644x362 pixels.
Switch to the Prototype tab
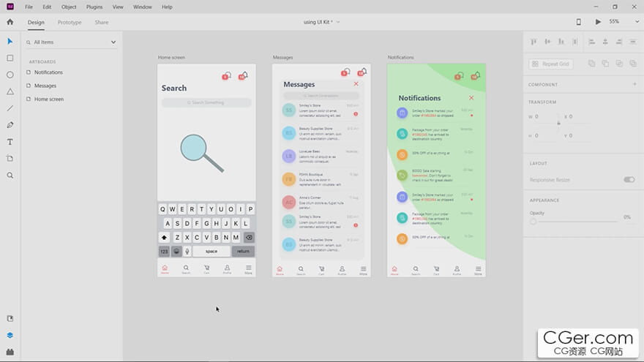pos(70,23)
